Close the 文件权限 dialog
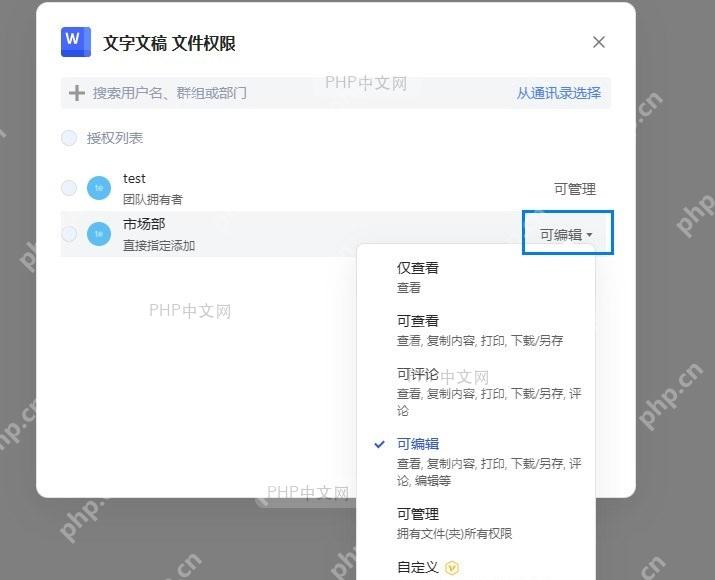This screenshot has height=580, width=715. pos(599,42)
